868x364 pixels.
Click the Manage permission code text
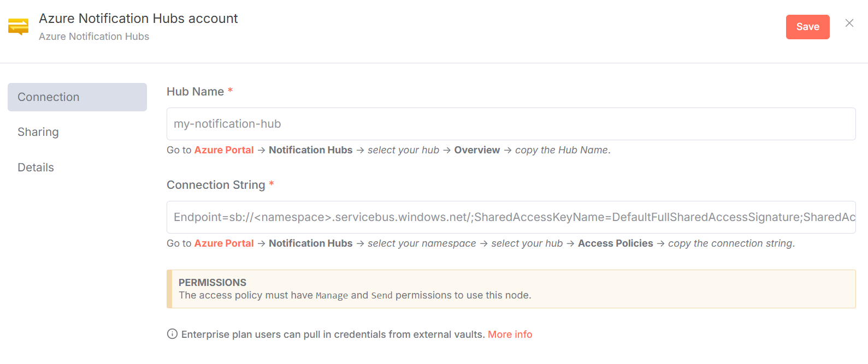tap(332, 296)
